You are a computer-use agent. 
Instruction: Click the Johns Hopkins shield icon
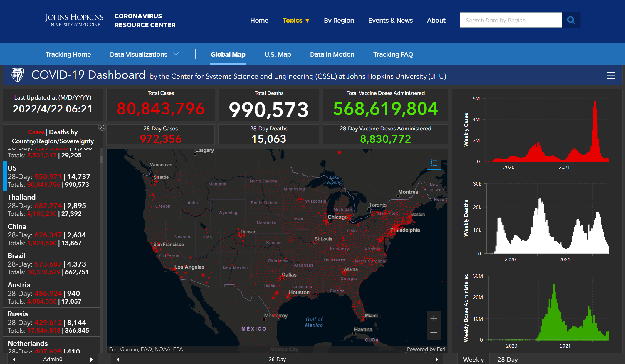(x=16, y=76)
